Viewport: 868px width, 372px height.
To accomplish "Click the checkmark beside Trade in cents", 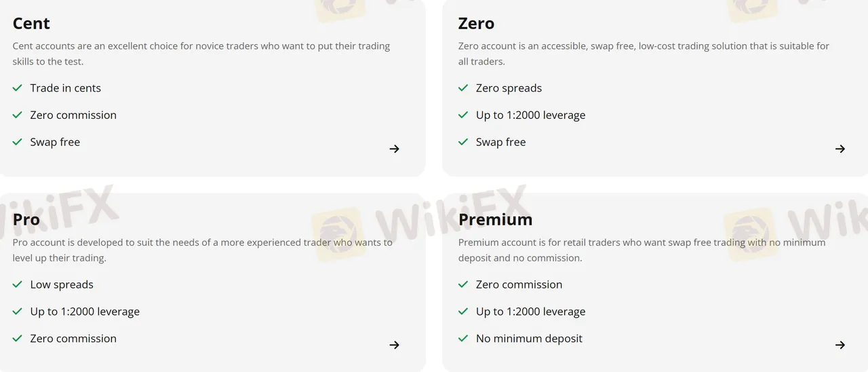I will [x=18, y=88].
